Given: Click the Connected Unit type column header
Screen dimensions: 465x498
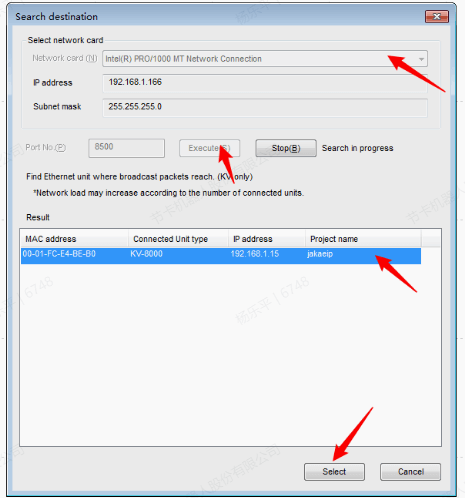Looking at the screenshot, I should [x=178, y=239].
